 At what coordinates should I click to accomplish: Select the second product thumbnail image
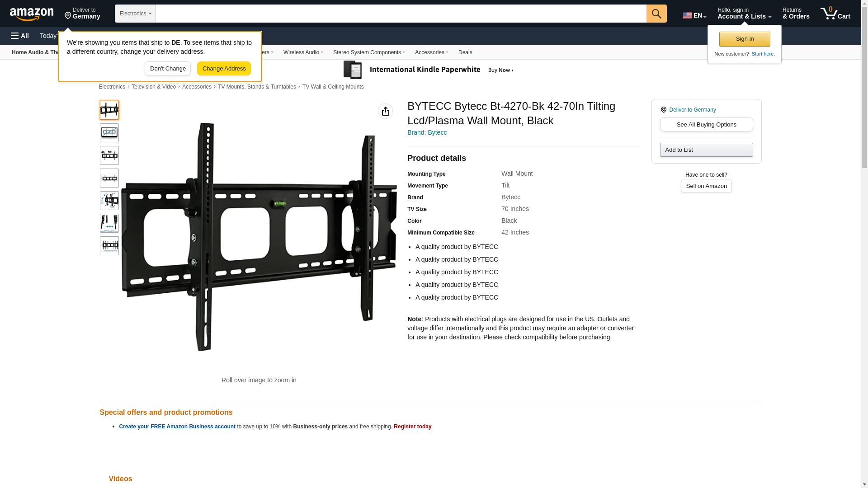(109, 133)
